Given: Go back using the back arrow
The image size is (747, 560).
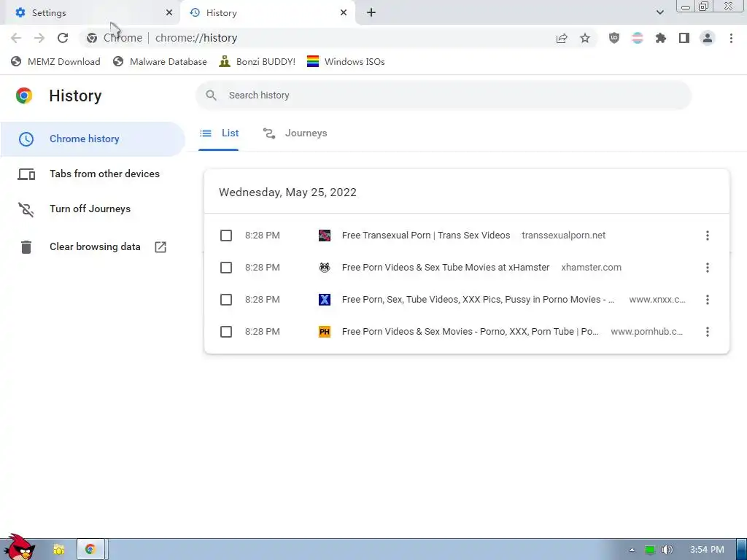Looking at the screenshot, I should [16, 38].
